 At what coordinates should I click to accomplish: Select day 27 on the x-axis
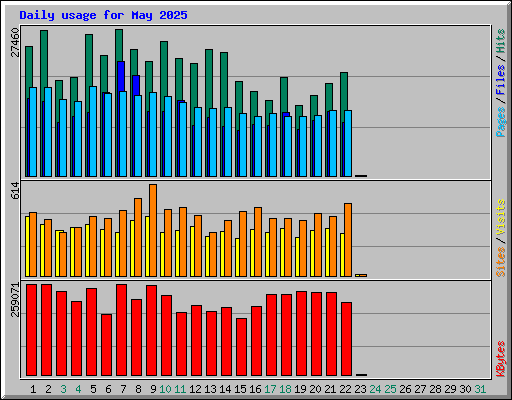click(420, 389)
